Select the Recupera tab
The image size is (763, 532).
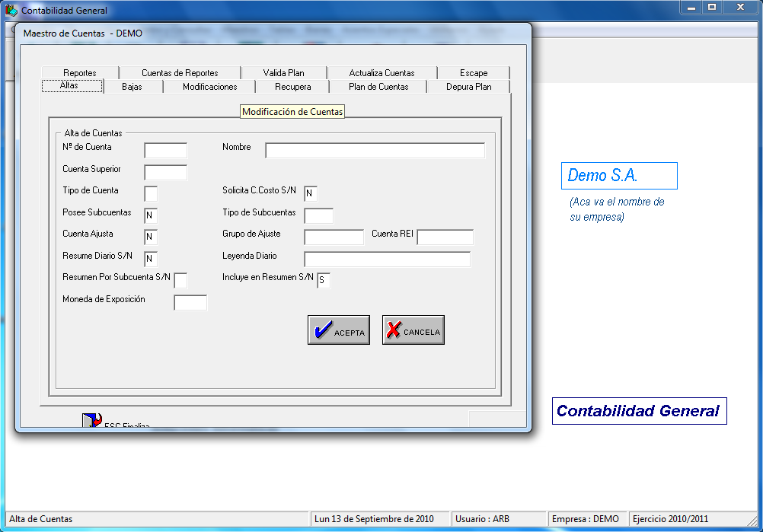pos(292,87)
